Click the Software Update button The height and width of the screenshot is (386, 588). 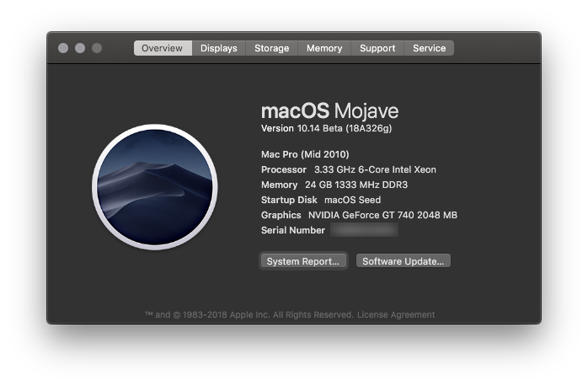pyautogui.click(x=403, y=261)
